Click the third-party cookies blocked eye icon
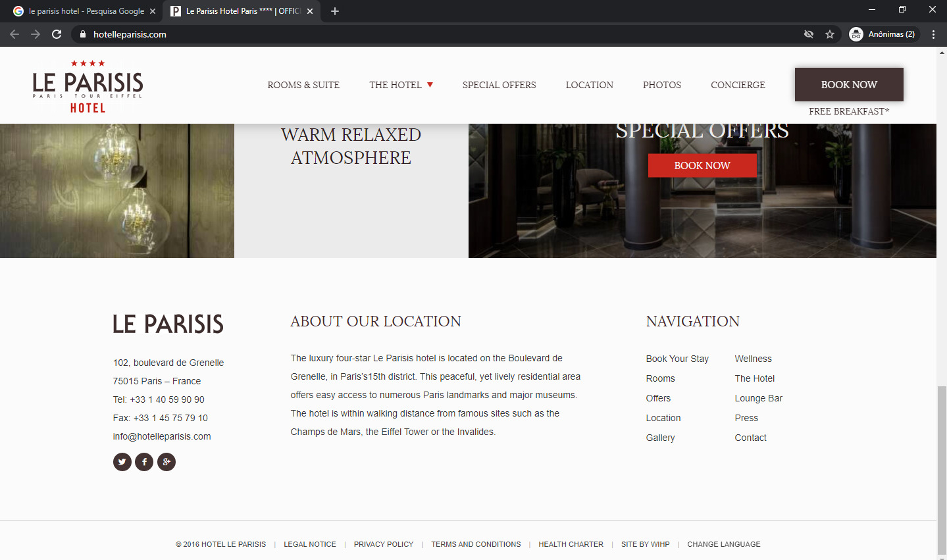 (809, 34)
